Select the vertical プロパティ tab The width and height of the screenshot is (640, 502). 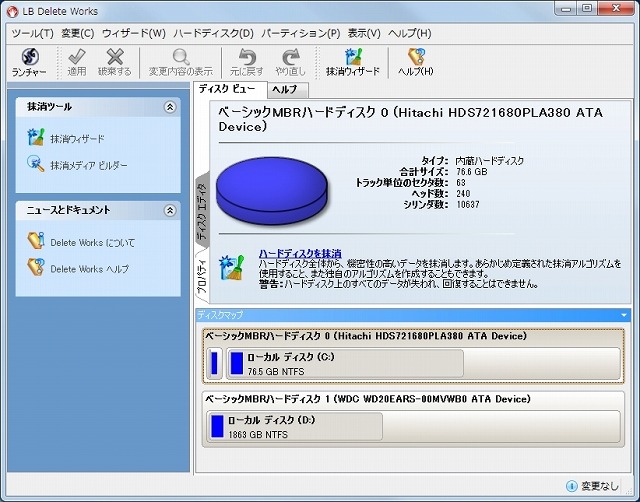pyautogui.click(x=202, y=276)
